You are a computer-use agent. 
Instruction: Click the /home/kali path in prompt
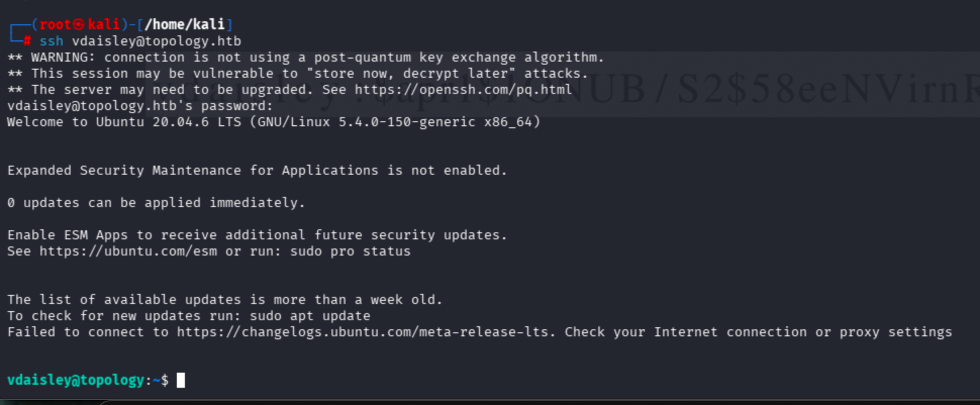tap(185, 24)
